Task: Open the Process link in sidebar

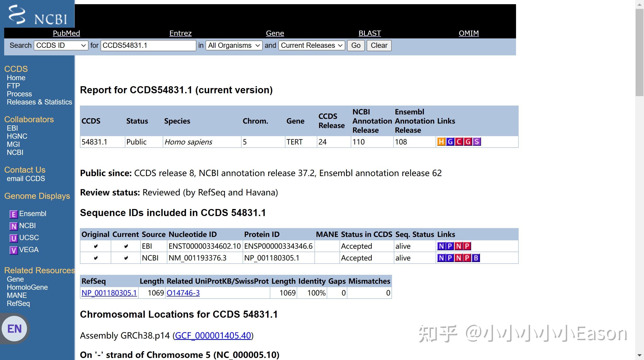Action: [x=19, y=94]
